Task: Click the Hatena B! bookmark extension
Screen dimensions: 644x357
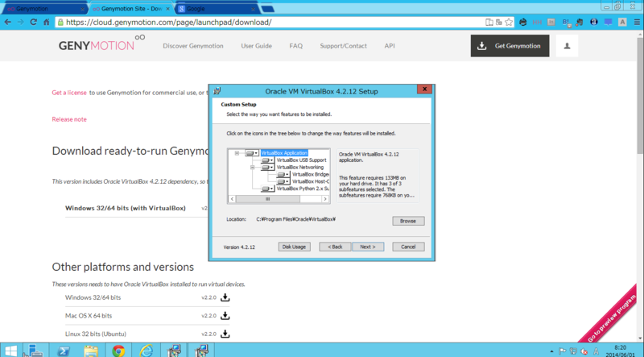Action: pos(567,23)
